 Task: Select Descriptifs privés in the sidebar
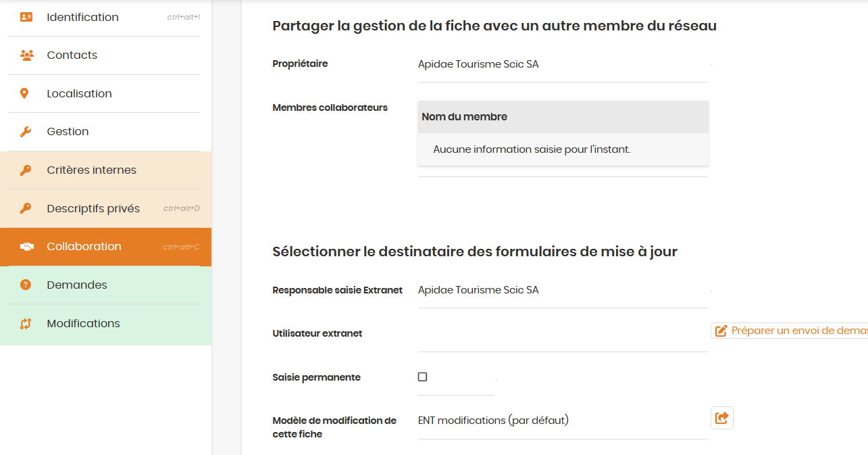click(106, 208)
